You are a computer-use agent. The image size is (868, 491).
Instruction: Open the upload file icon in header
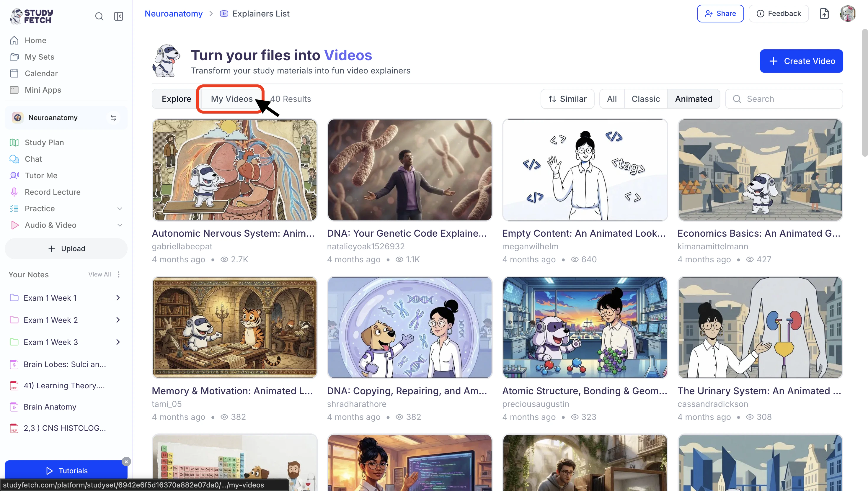(824, 14)
